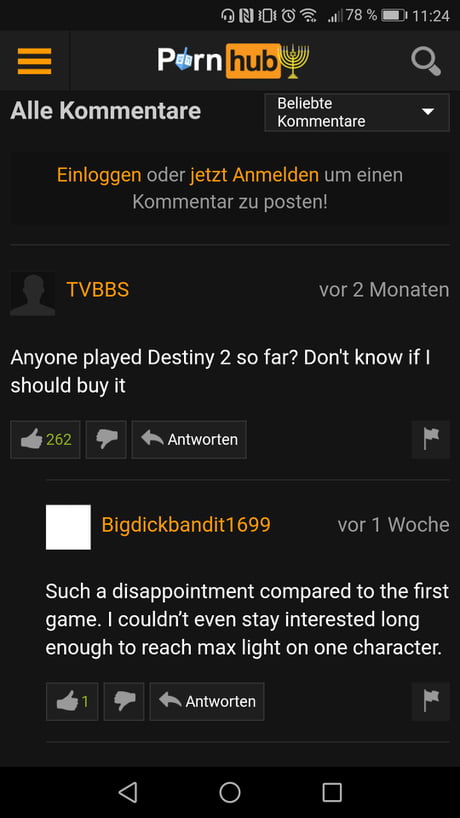
Task: Dislike TVBBS comment with thumbs down
Action: 106,440
